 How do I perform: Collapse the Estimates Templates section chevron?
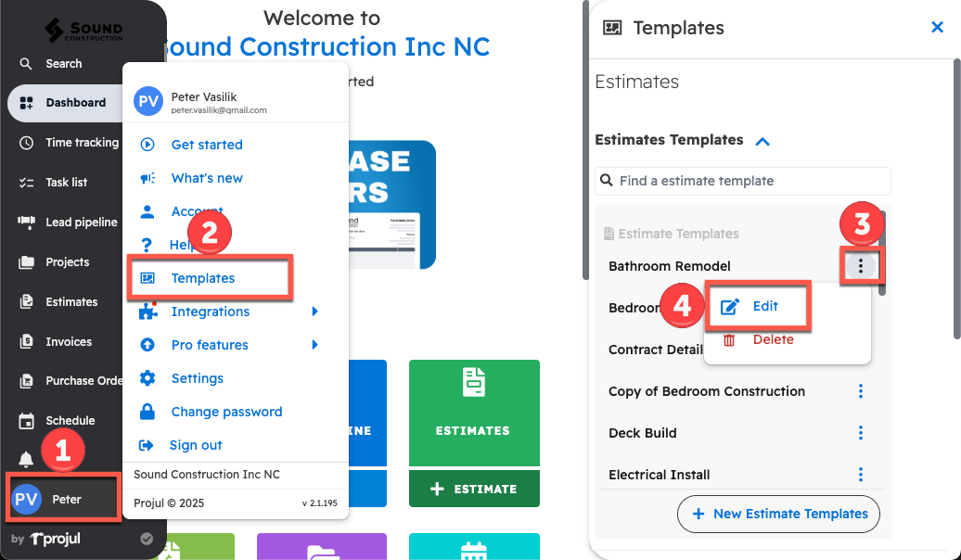click(762, 141)
